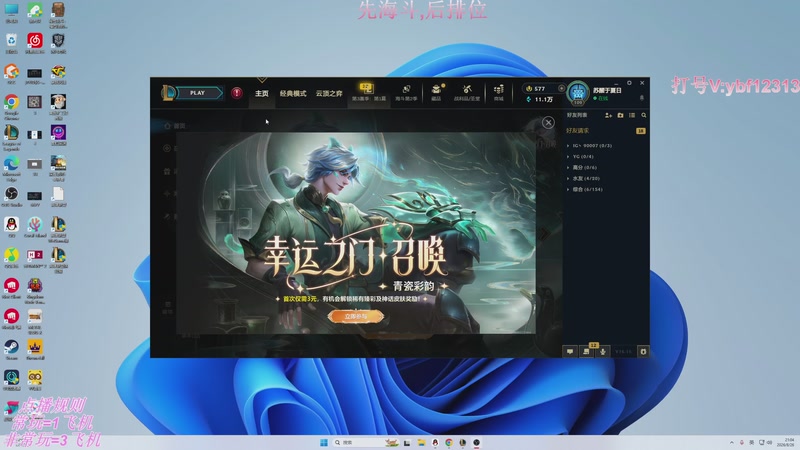This screenshot has height=450, width=800.
Task: Search friends with magnifier icon
Action: [x=644, y=115]
